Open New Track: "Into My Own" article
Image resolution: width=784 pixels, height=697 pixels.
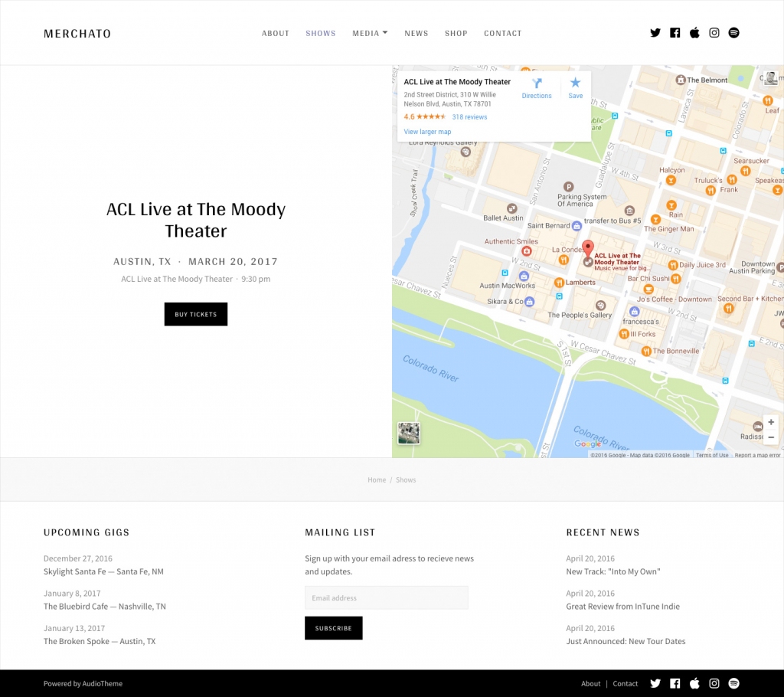[613, 571]
